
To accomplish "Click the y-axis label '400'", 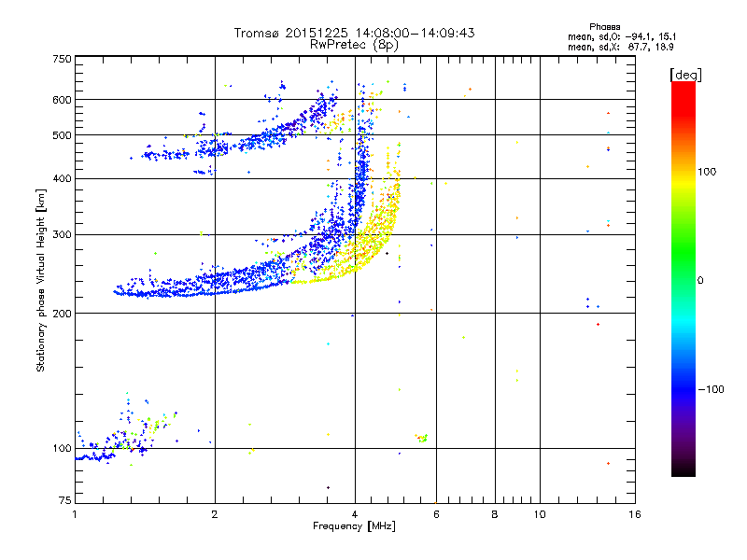I will click(62, 178).
